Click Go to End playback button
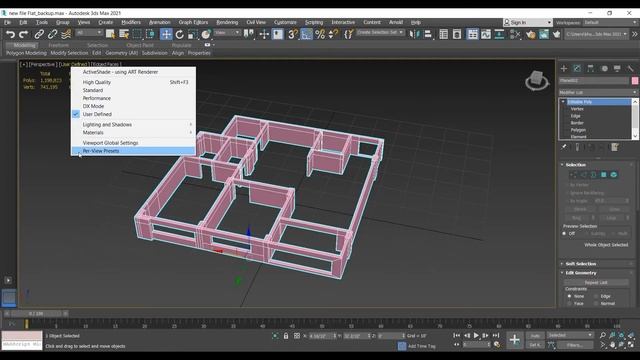The width and height of the screenshot is (640, 360). point(496,336)
